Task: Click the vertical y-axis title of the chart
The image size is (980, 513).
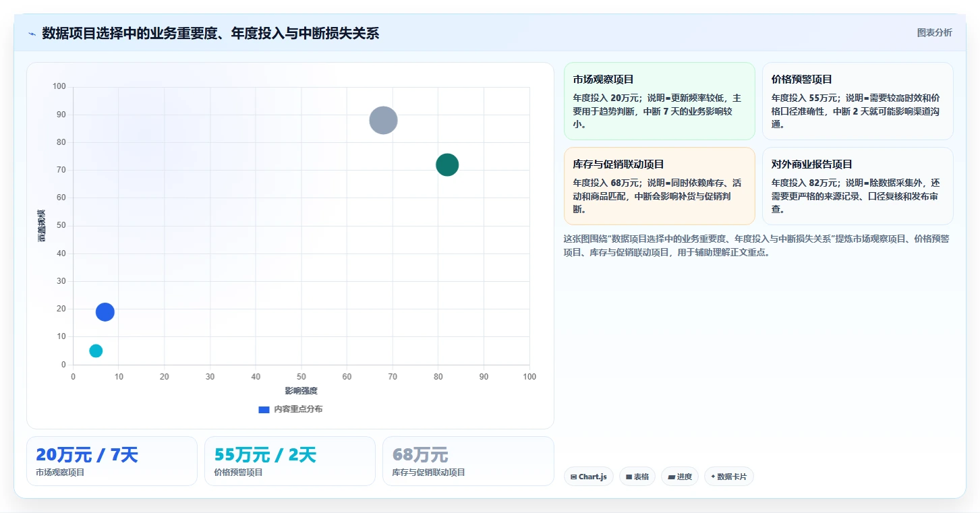Action: coord(42,226)
